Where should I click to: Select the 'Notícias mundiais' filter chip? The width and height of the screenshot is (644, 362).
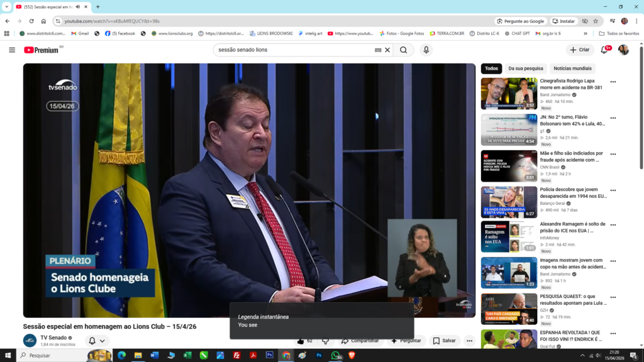(x=572, y=69)
